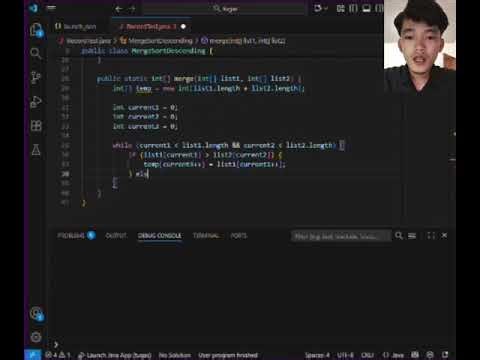Click No Solution in status bar

pos(175,355)
